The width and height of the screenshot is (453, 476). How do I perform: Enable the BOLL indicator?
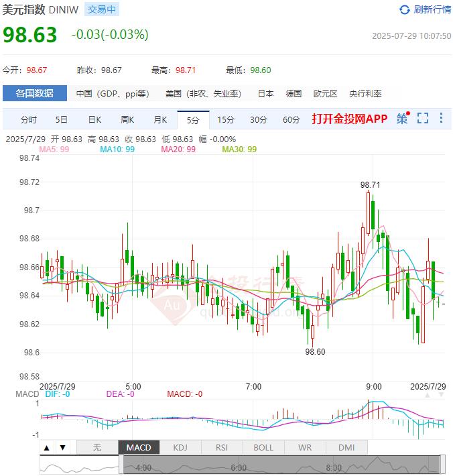263,447
